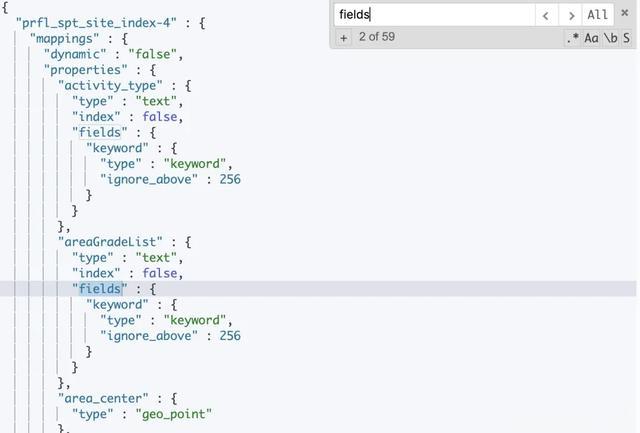This screenshot has height=433, width=640.
Task: Toggle search in selection S option
Action: (x=626, y=38)
